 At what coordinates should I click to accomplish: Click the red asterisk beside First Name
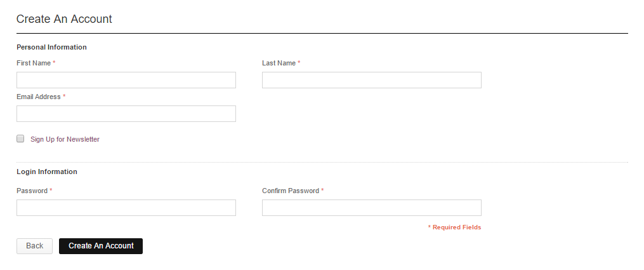[54, 64]
